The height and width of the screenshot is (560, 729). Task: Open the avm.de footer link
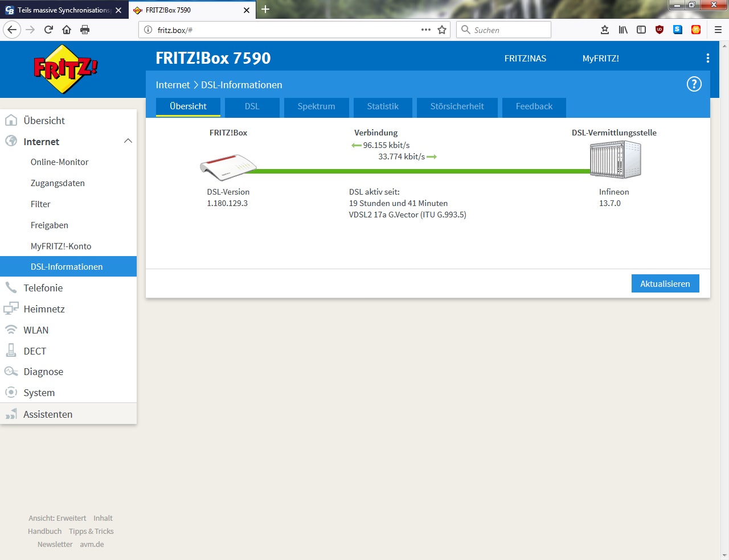tap(92, 545)
